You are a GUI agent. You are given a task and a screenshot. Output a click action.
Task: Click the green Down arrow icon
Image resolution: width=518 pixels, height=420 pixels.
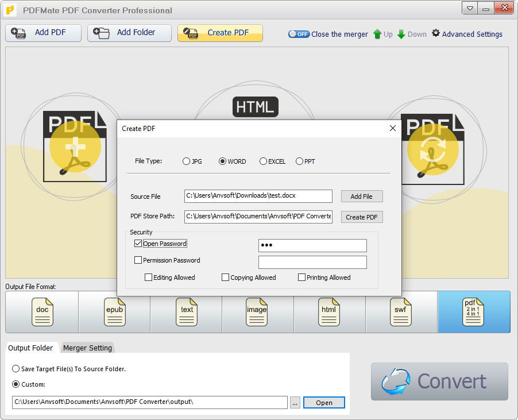coord(400,34)
